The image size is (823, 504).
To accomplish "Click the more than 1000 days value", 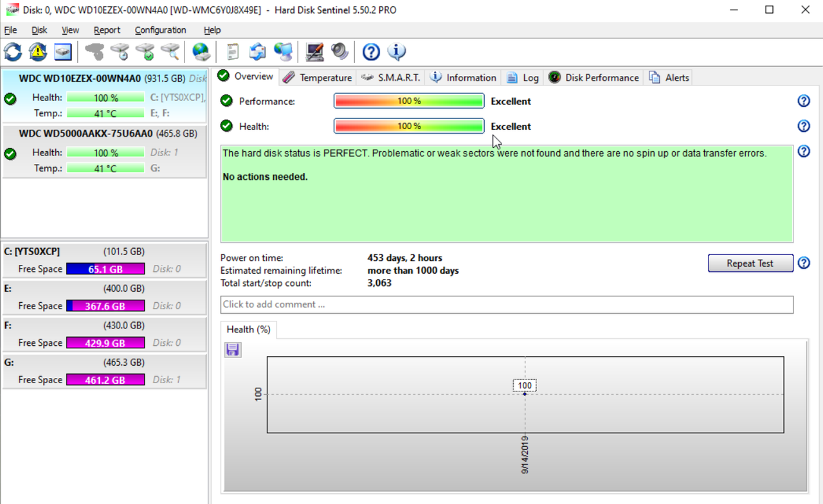I will (x=413, y=271).
